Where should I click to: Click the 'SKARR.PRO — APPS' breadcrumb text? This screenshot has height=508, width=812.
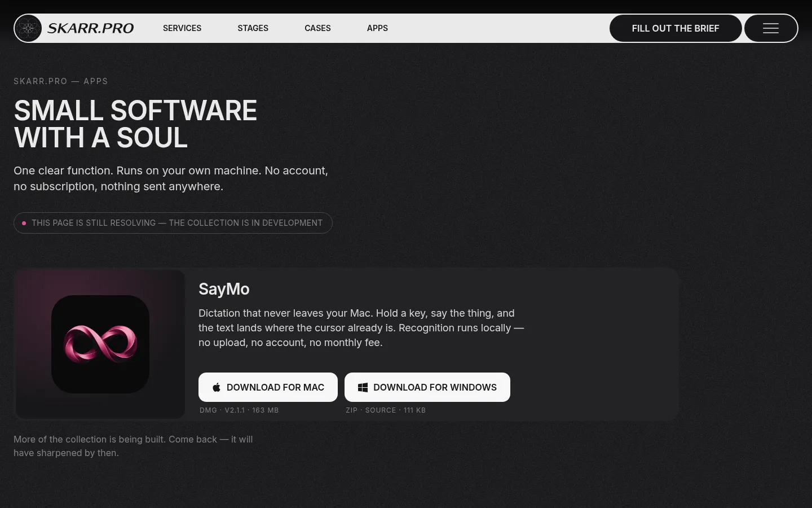tap(61, 81)
